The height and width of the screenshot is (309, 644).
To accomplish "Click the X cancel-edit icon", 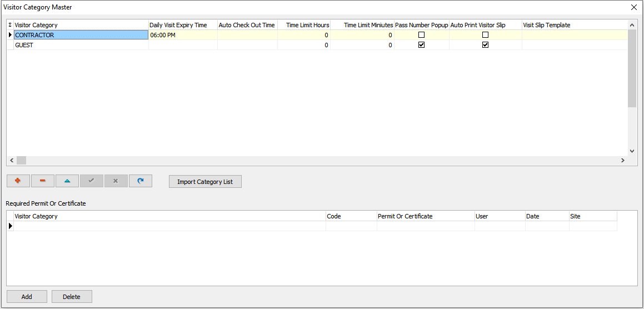I will tap(116, 181).
